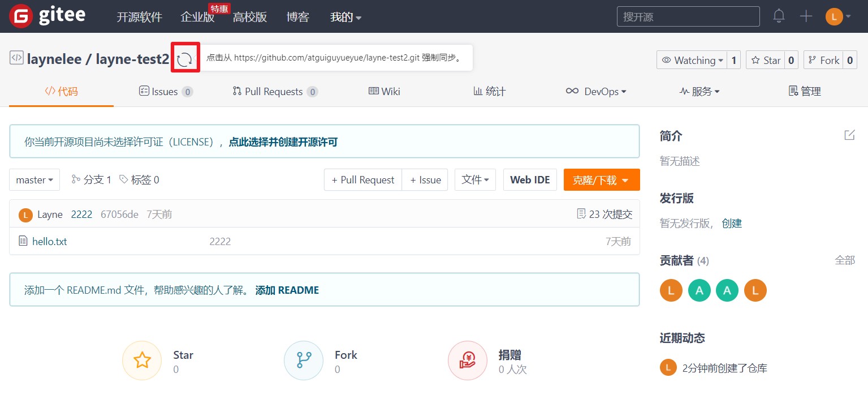868x399 pixels.
Task: Expand the 我的 menu in header
Action: (x=346, y=17)
